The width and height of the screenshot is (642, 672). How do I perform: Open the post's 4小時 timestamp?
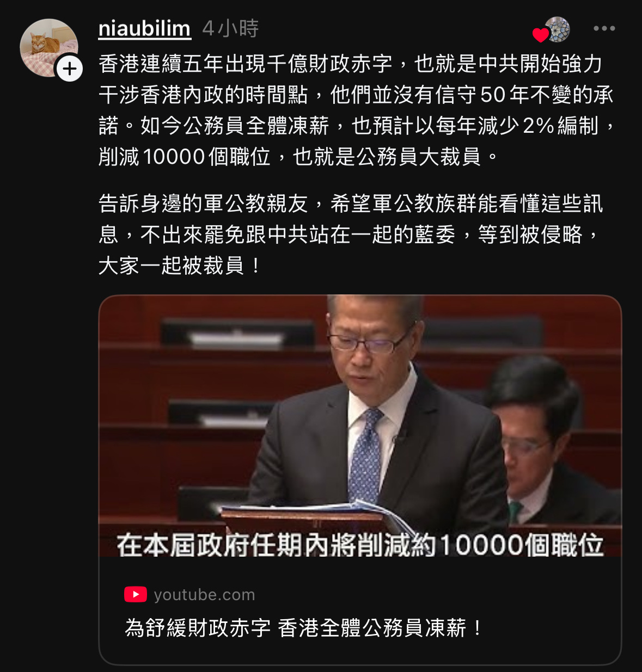[230, 28]
